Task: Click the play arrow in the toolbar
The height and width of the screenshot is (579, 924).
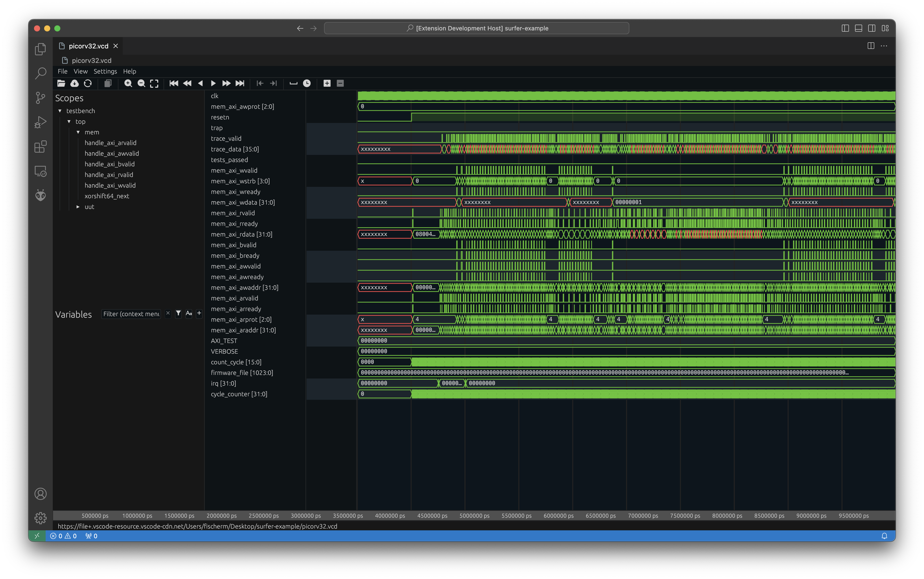Action: pos(214,83)
